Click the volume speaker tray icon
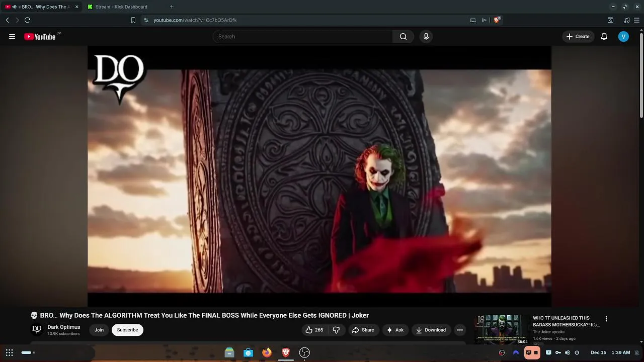Viewport: 644px width, 362px height. 568,353
